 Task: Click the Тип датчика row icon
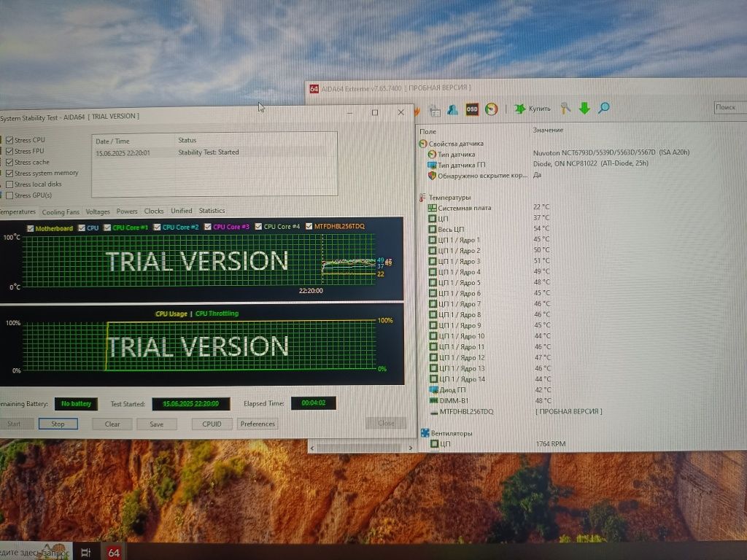(x=432, y=155)
